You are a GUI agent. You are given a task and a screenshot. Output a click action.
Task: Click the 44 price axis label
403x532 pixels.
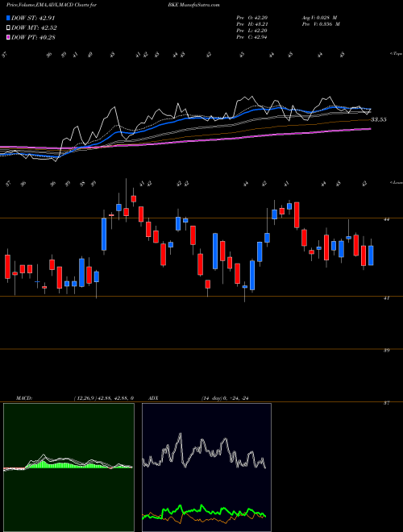coord(386,219)
